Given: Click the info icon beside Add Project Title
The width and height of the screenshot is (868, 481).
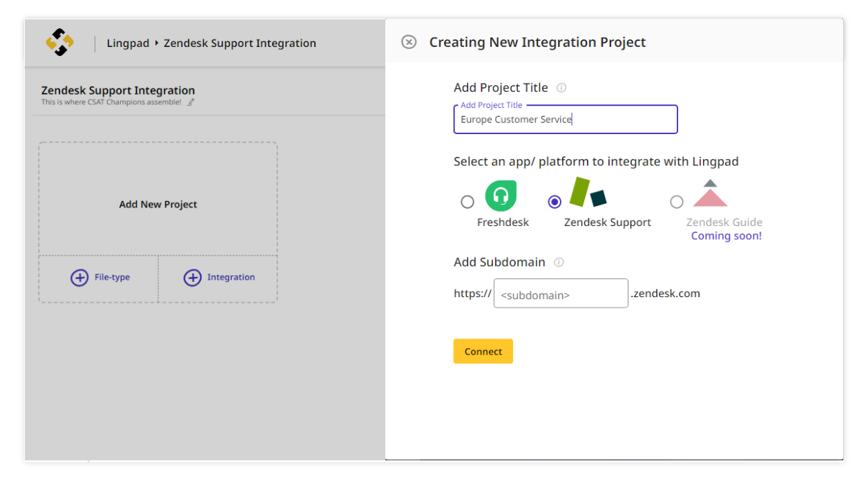Looking at the screenshot, I should click(x=561, y=88).
